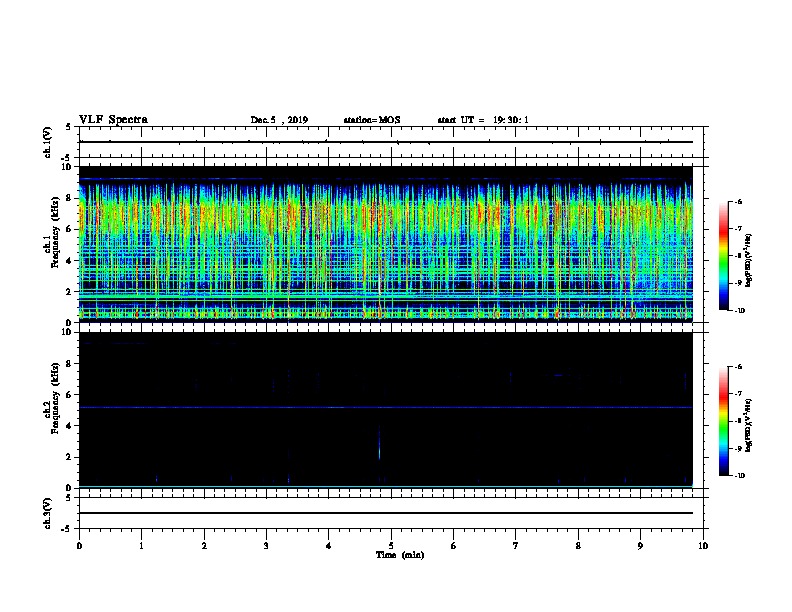
Task: Click the ch.2 colorbar log(PSD) label
Action: pos(749,425)
